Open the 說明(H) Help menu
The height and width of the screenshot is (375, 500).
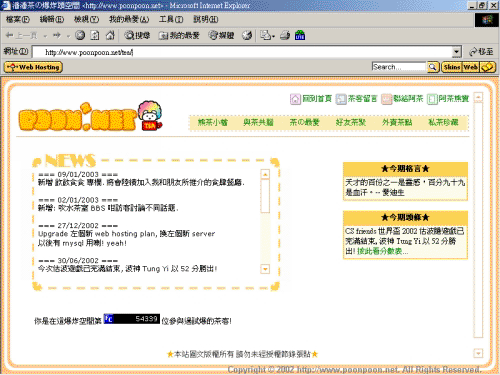[x=206, y=19]
